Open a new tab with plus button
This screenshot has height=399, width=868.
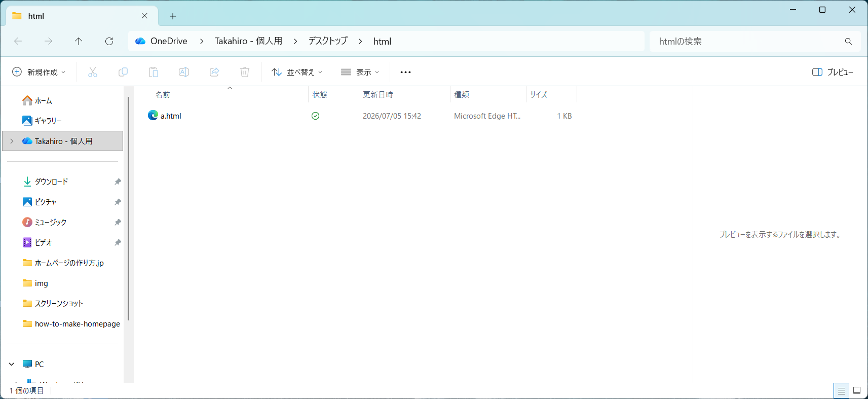tap(173, 16)
